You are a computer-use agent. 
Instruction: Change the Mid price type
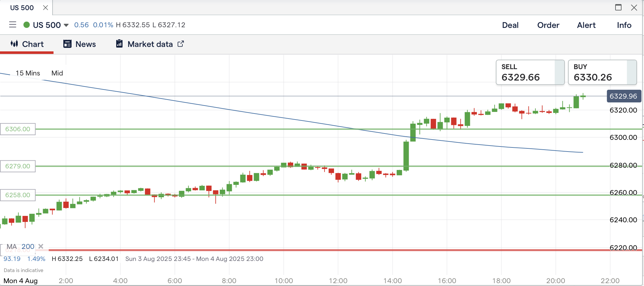coord(57,73)
